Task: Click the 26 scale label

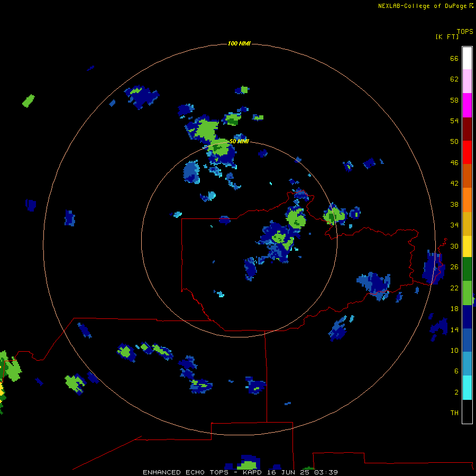Action: pyautogui.click(x=454, y=267)
